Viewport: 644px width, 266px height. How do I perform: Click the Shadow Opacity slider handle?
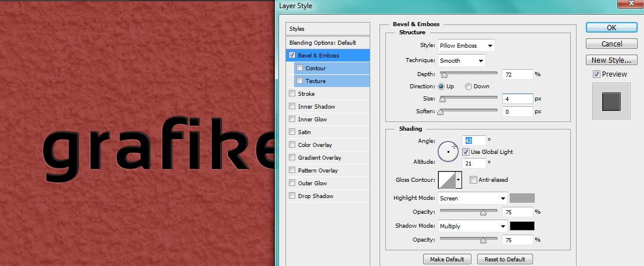[483, 240]
